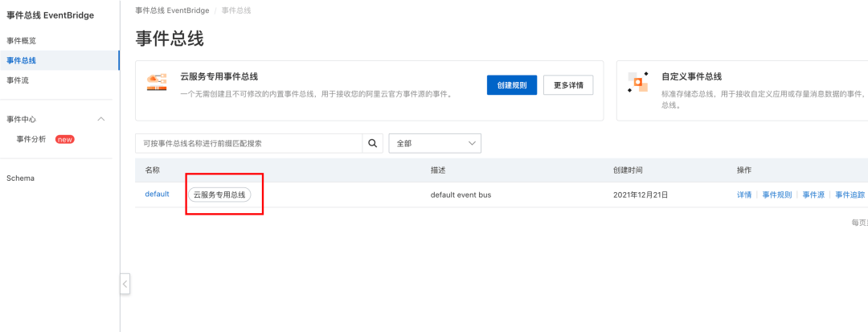Open 事件流 in the sidebar
This screenshot has width=868, height=332.
coord(18,80)
